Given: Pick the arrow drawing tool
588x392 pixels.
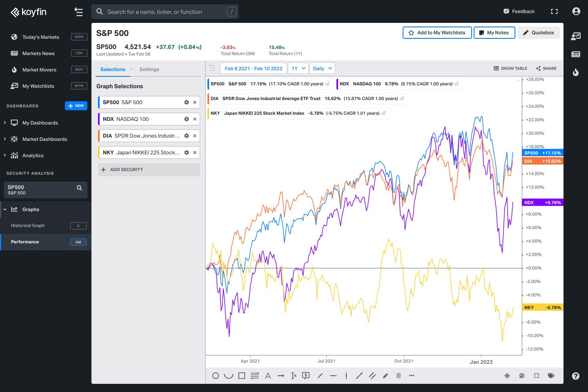Looking at the screenshot, I should (x=281, y=376).
